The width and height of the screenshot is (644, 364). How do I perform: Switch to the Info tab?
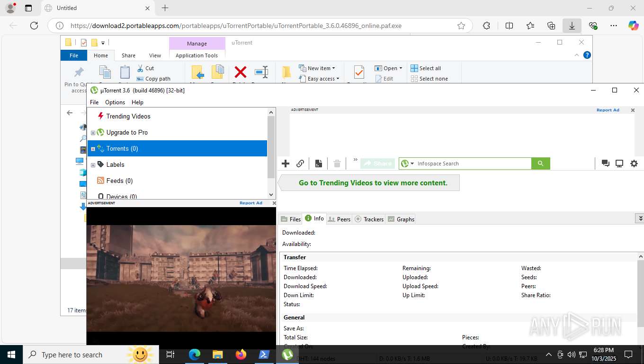click(x=314, y=218)
